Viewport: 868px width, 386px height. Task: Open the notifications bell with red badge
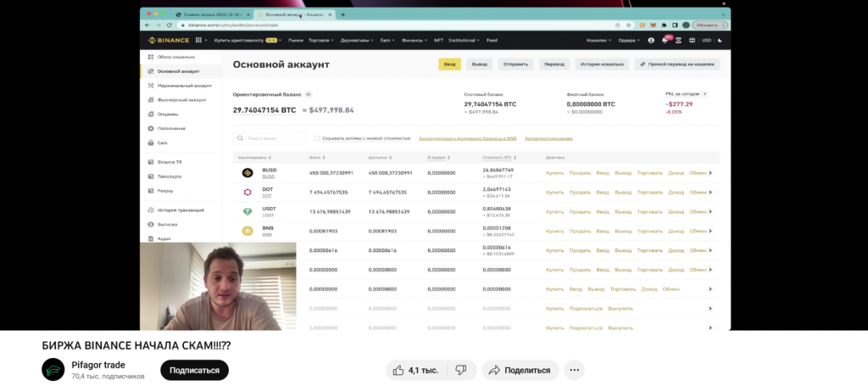[666, 40]
